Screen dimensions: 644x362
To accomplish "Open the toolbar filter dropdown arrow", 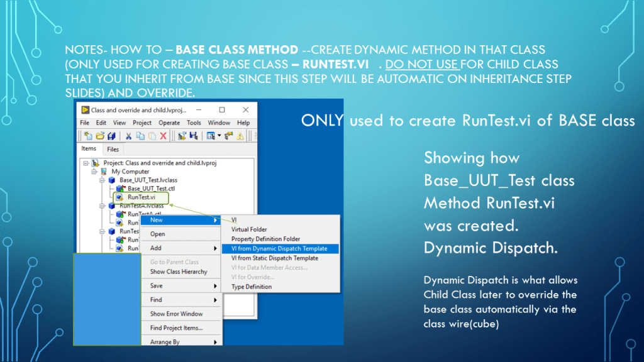I will point(218,135).
